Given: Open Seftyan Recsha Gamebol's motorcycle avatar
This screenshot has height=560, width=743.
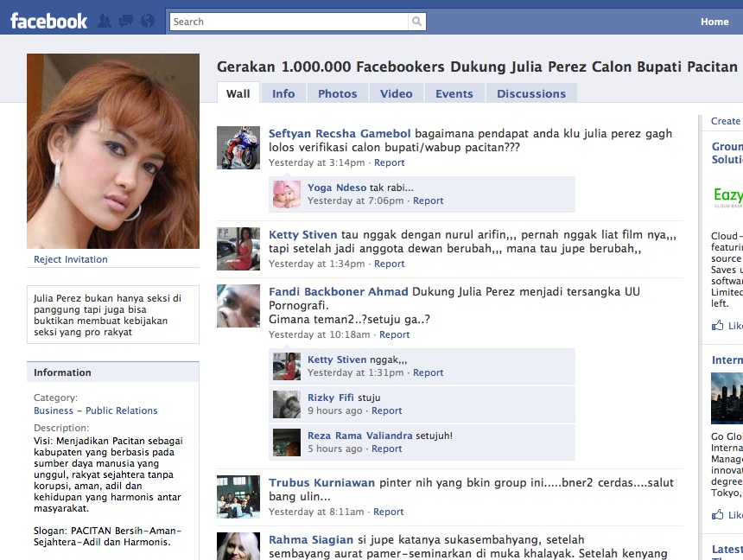Looking at the screenshot, I should pyautogui.click(x=238, y=148).
